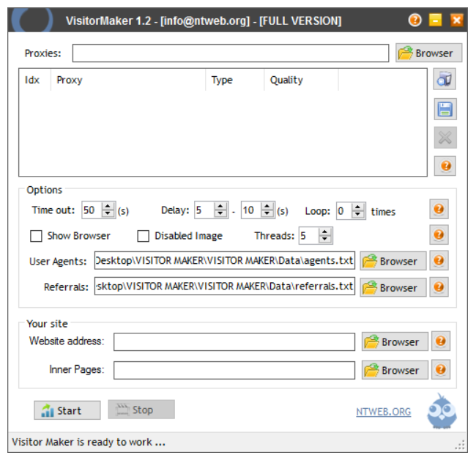The image size is (476, 458).
Task: Click Browser button next to Inner Pages
Action: (395, 370)
